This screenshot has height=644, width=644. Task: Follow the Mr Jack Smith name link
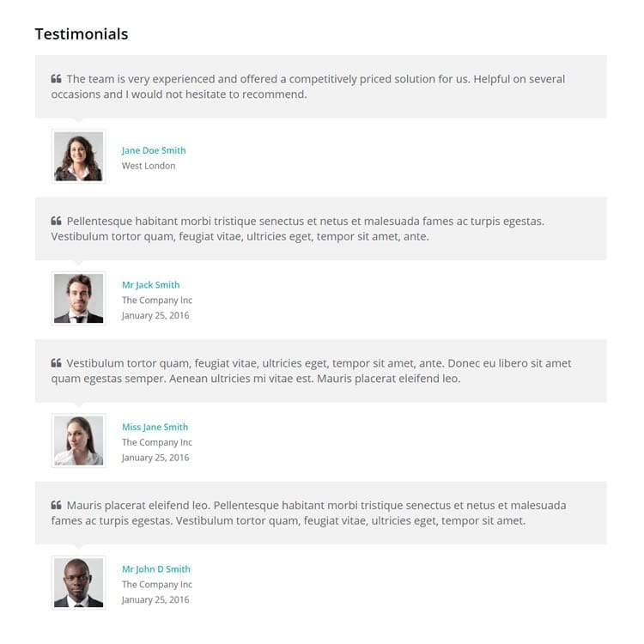coord(151,284)
